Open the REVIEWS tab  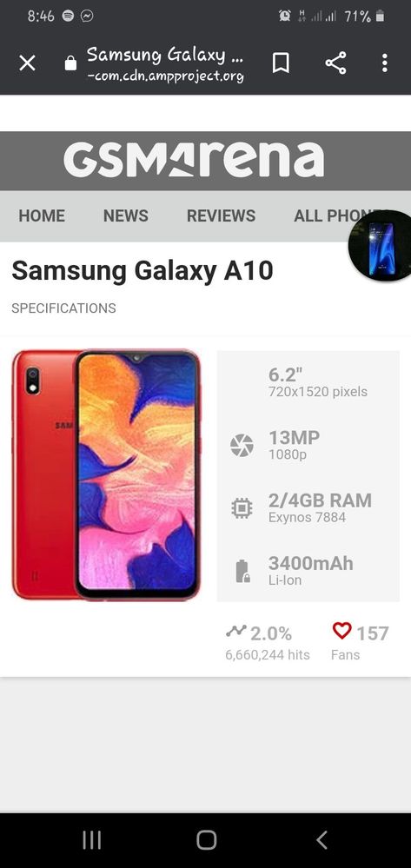click(221, 215)
